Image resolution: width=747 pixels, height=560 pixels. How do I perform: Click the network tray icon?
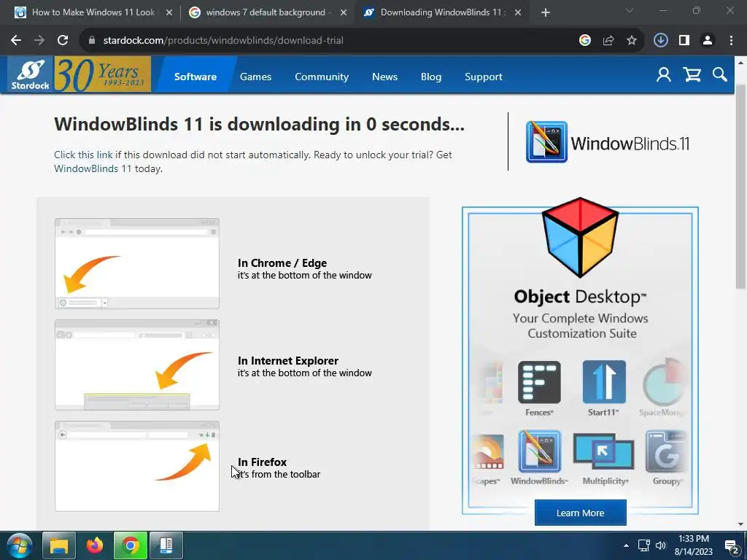[644, 545]
